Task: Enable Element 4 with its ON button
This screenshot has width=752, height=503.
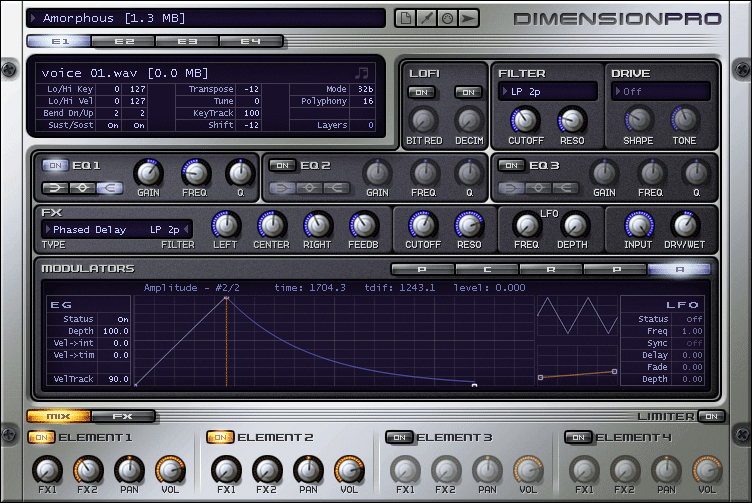Action: tap(578, 437)
